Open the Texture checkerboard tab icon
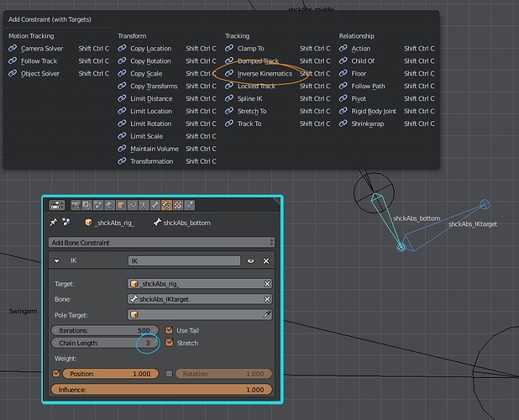 pyautogui.click(x=178, y=205)
